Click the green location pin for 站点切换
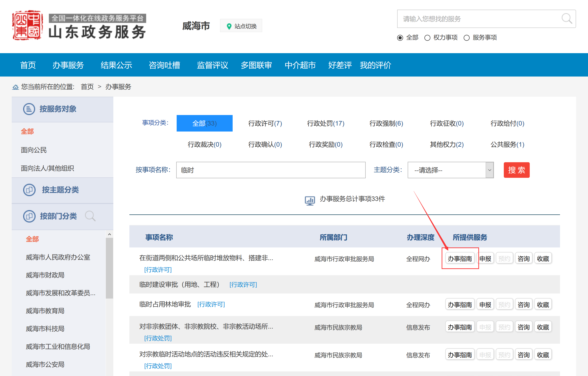 229,26
